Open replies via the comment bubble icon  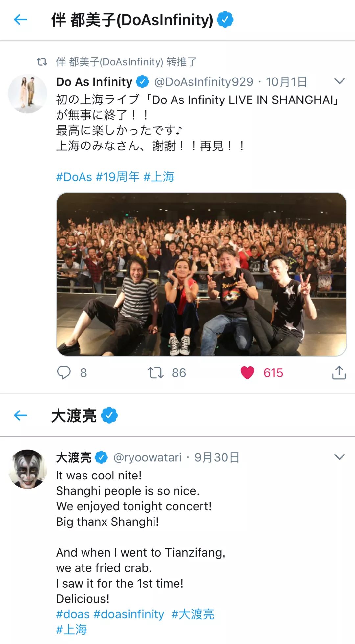click(x=64, y=373)
